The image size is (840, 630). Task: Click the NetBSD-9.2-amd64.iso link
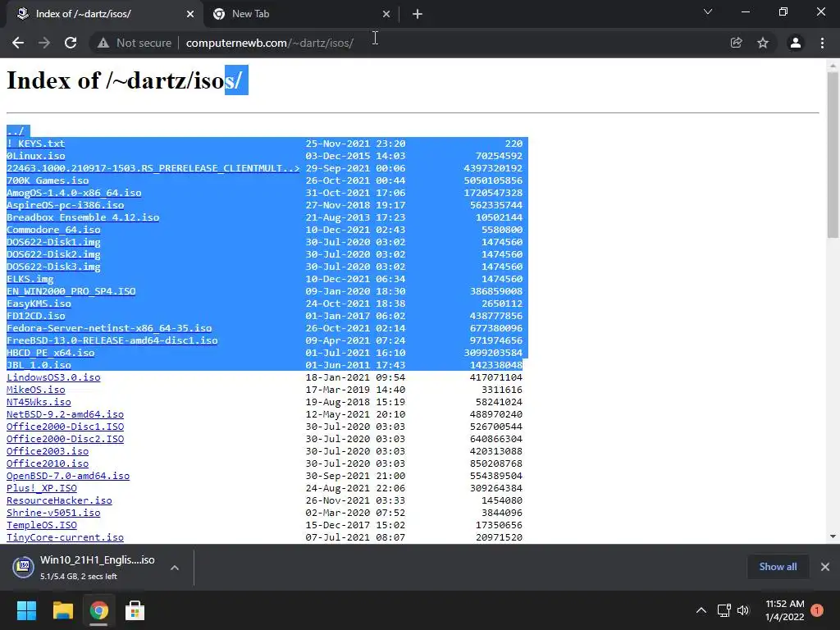coord(66,414)
